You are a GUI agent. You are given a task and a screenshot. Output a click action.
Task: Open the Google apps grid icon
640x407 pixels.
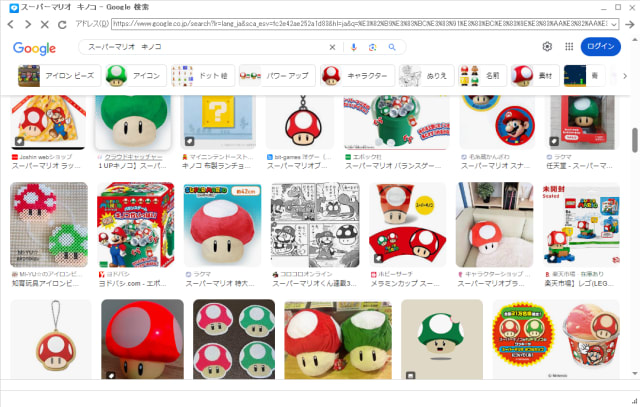click(569, 47)
